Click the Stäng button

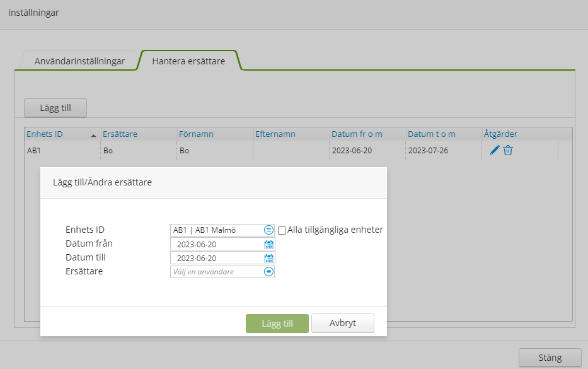coord(550,358)
